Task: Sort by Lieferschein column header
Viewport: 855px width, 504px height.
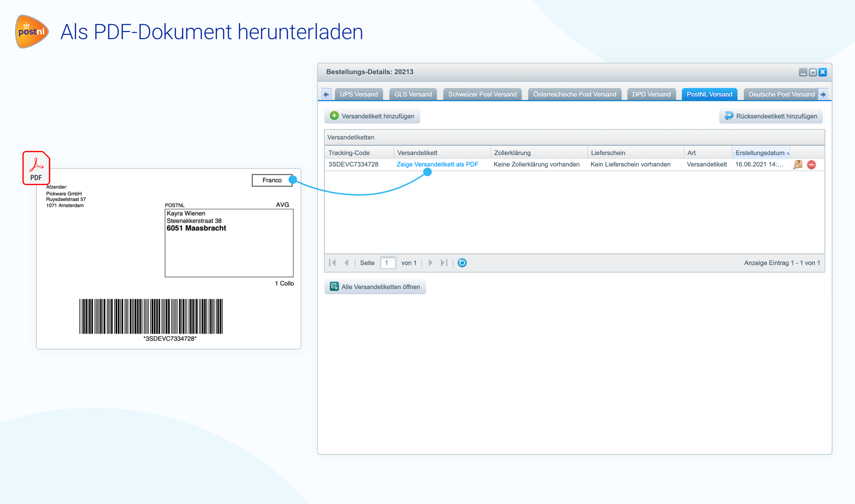Action: [x=636, y=153]
